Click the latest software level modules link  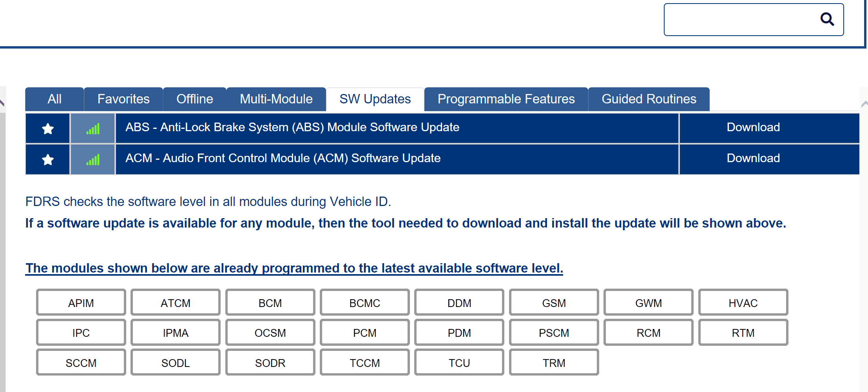point(294,268)
